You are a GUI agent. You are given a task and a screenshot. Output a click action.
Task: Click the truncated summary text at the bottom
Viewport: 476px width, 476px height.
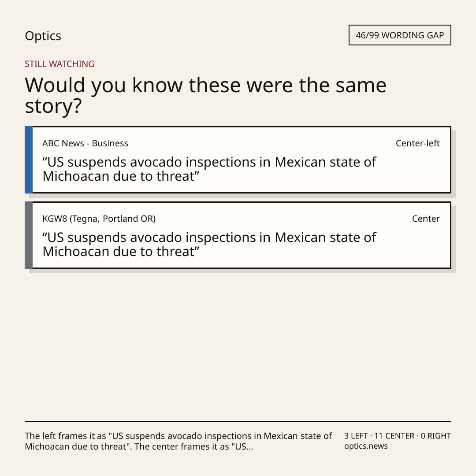[x=178, y=441]
